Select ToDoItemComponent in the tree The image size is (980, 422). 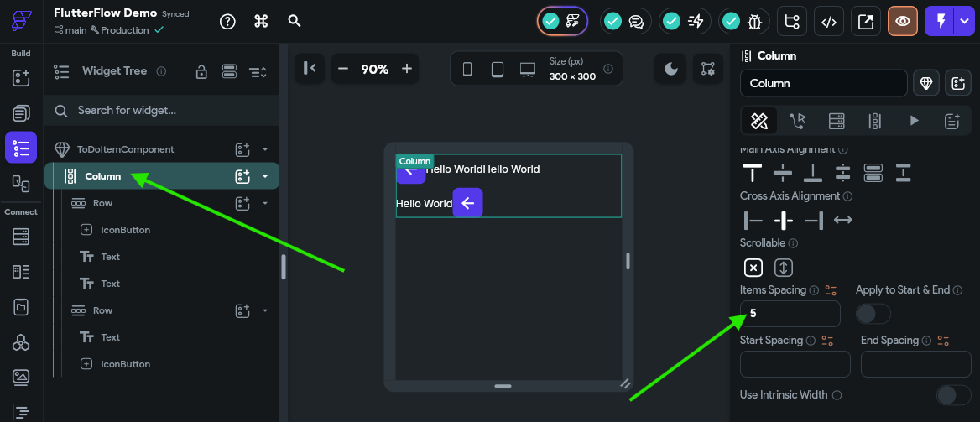pyautogui.click(x=126, y=149)
